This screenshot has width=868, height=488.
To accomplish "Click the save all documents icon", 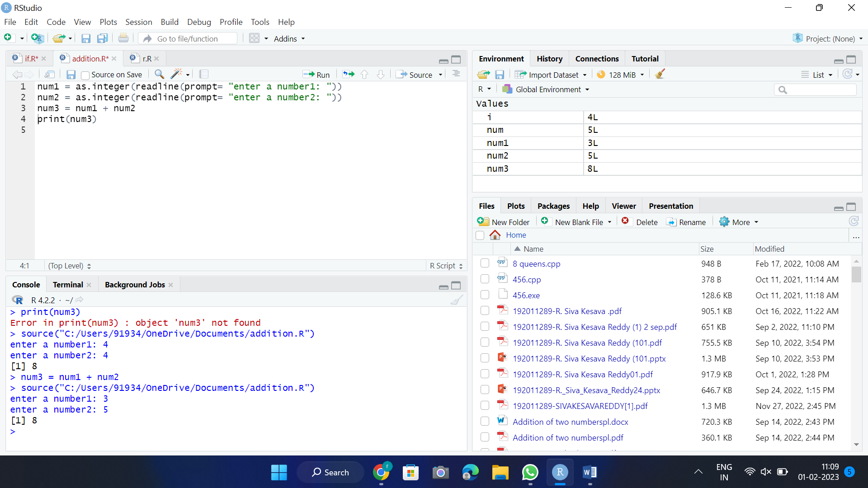I will (103, 38).
